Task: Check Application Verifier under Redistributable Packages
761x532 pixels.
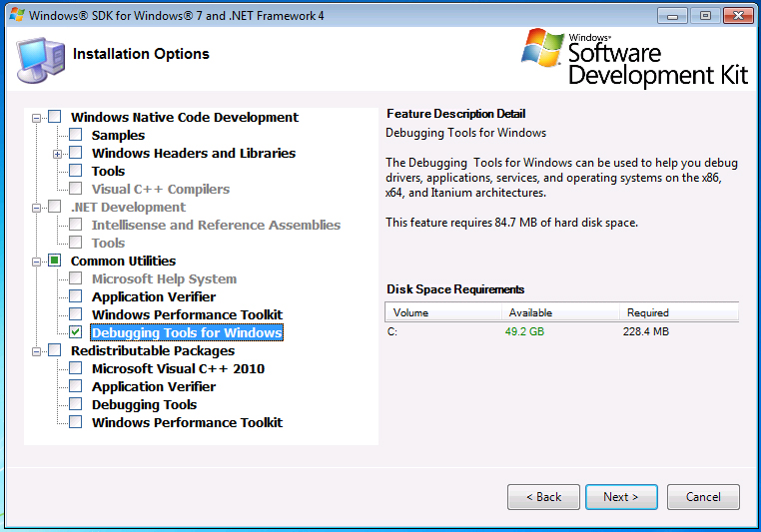Action: [75, 386]
